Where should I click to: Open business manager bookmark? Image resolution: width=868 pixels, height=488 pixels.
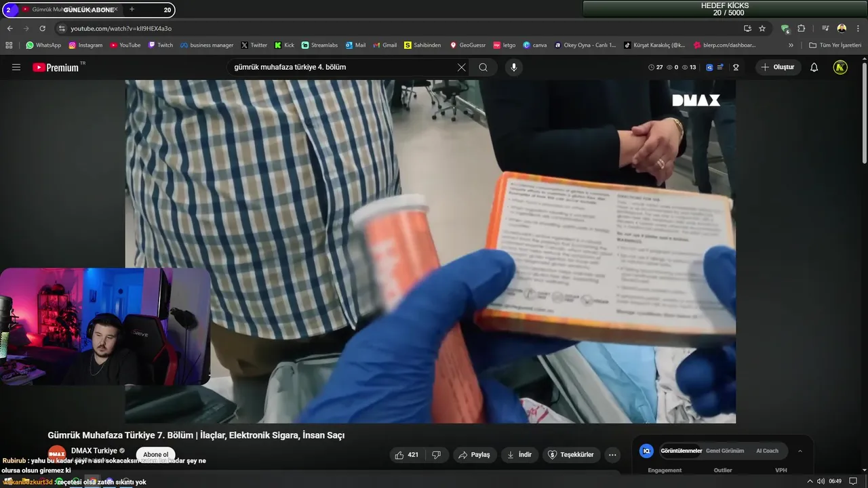pos(207,45)
